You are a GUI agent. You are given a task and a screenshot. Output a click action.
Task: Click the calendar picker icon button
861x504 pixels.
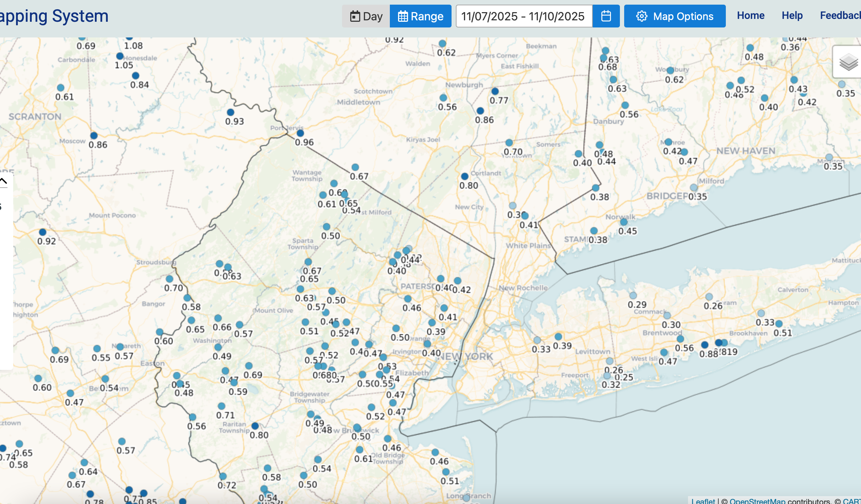(606, 16)
